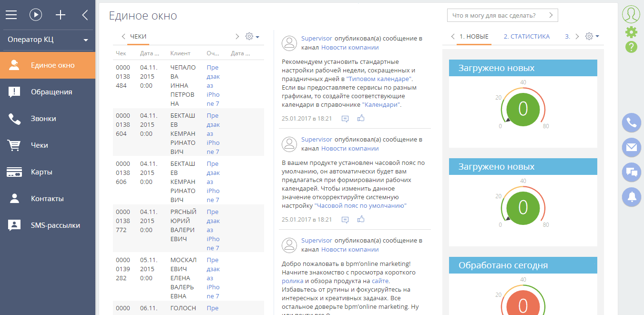Click the first Загружено новых gauge

[523, 109]
